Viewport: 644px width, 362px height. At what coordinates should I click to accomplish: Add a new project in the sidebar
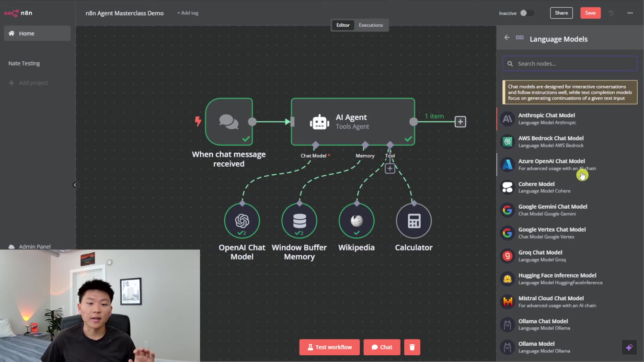click(28, 83)
